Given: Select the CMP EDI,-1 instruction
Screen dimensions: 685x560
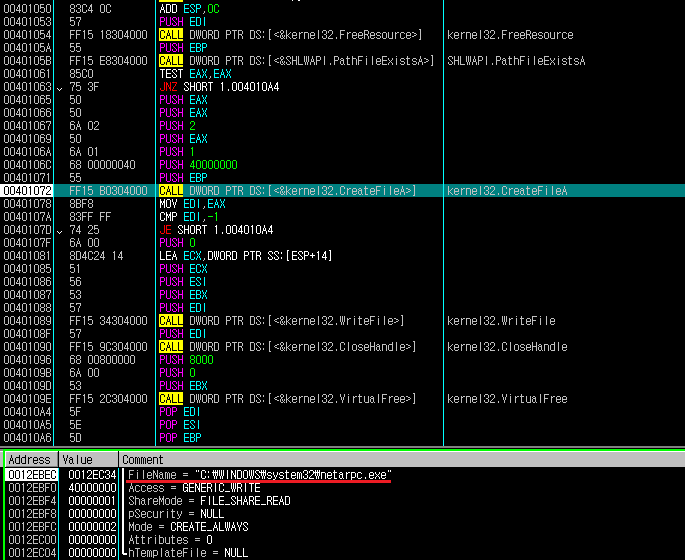Looking at the screenshot, I should (x=189, y=217).
